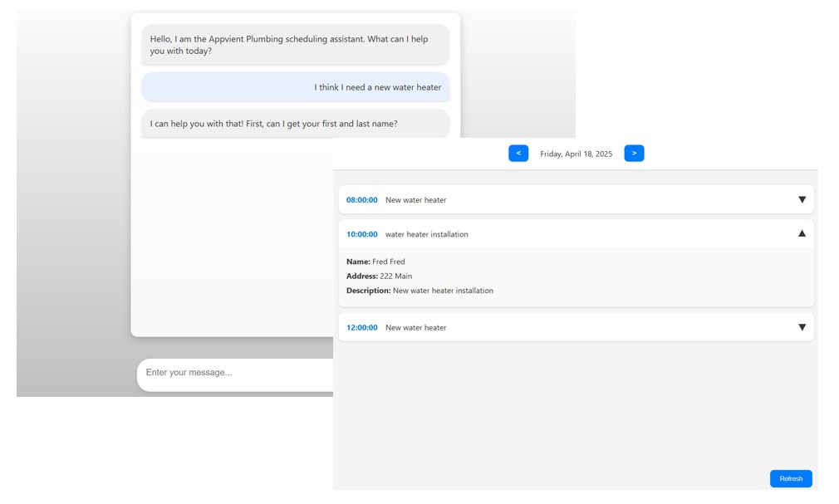The width and height of the screenshot is (839, 504).
Task: Click inside the Enter your message field
Action: click(x=233, y=374)
